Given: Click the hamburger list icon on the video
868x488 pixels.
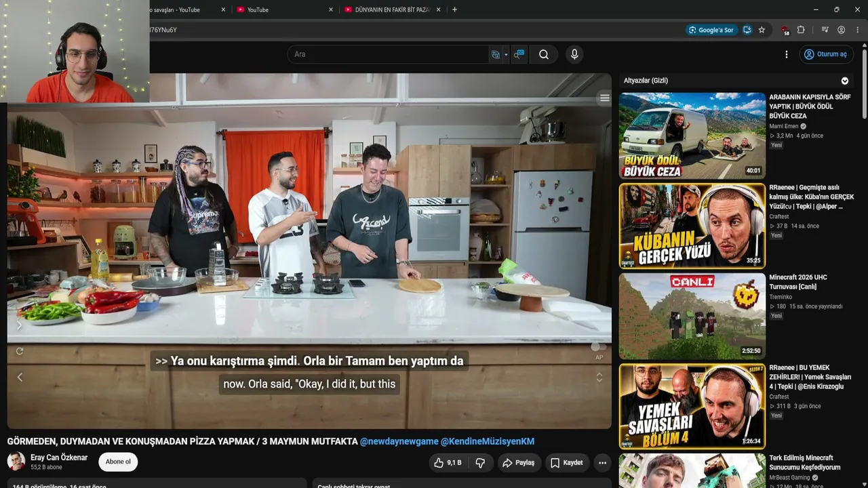Looking at the screenshot, I should click(x=605, y=98).
